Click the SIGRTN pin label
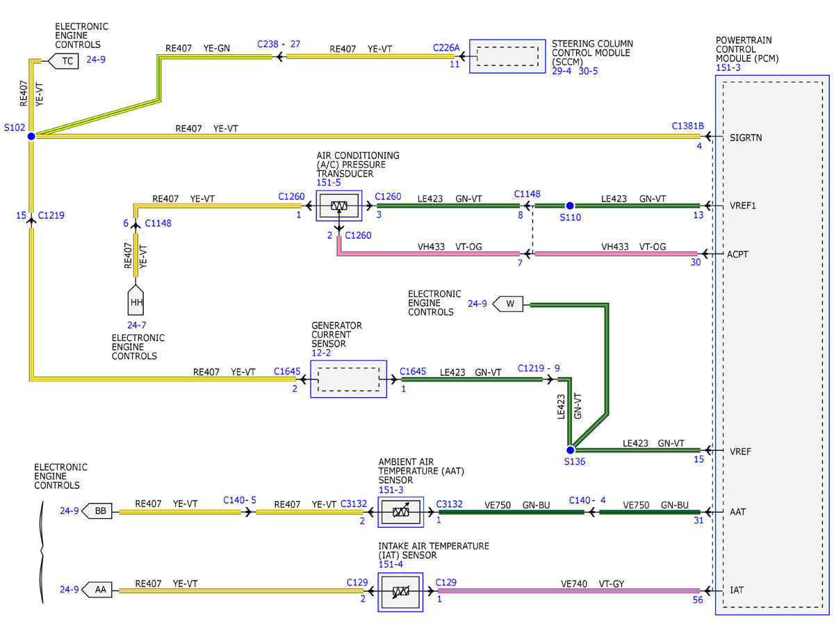Viewport: 834px width, 644px height. 746,138
